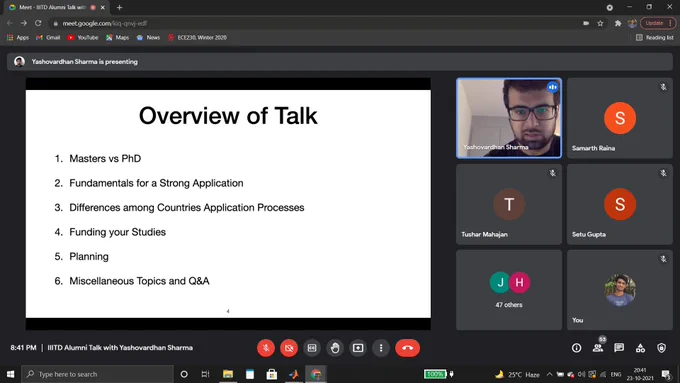Open a new Chrome tab with plus
The width and height of the screenshot is (680, 383).
119,7
